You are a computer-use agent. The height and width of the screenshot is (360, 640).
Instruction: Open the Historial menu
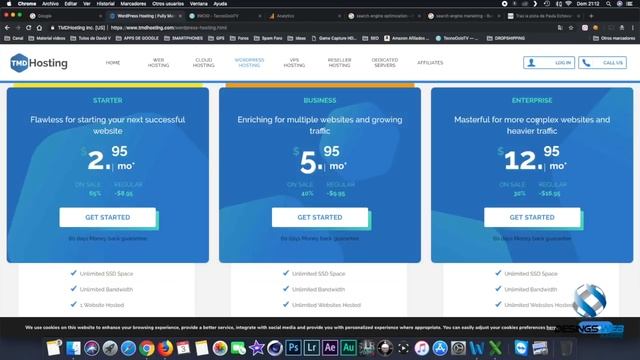coord(105,4)
